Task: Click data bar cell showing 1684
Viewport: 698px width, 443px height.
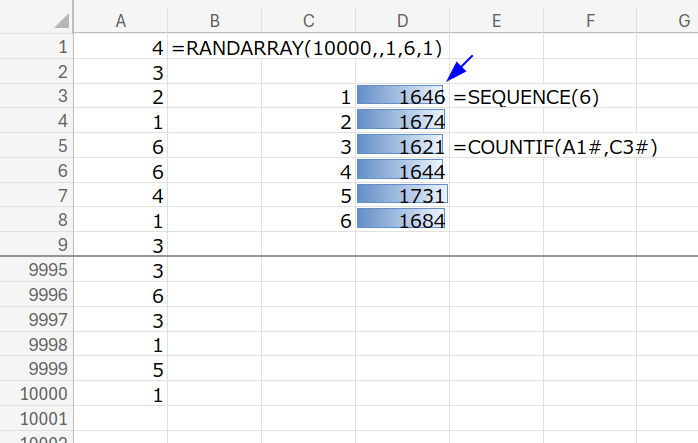Action: coord(401,220)
